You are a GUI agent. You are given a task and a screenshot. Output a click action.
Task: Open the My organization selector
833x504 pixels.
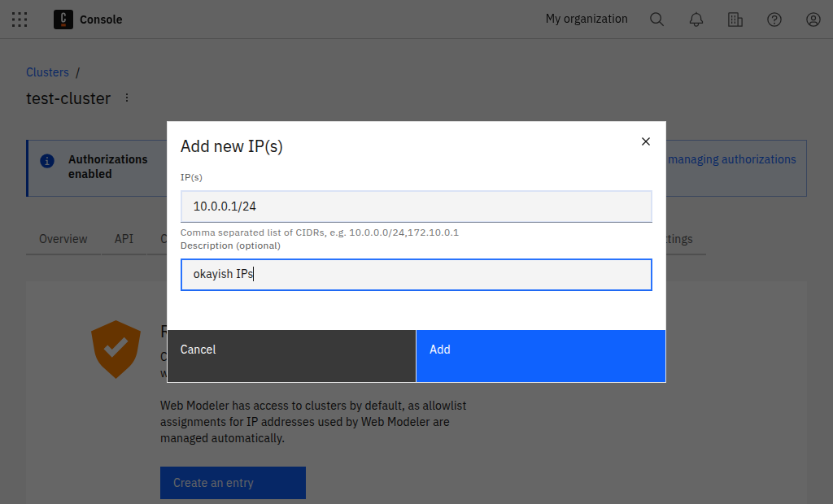pos(586,18)
